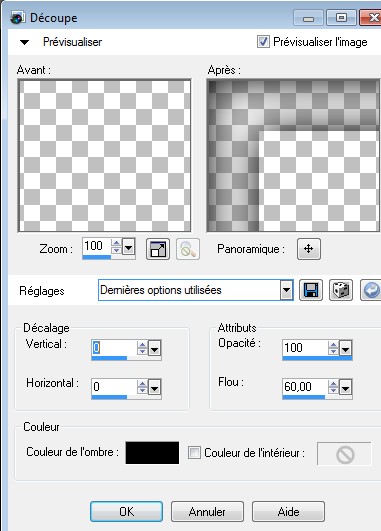Click the Annuler button
This screenshot has width=381, height=531.
point(207,511)
